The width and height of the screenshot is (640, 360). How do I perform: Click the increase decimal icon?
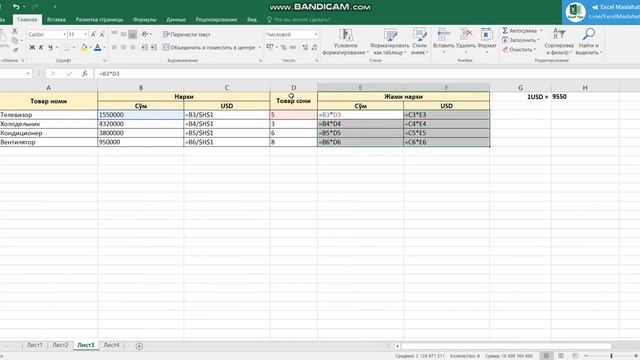tap(305, 48)
